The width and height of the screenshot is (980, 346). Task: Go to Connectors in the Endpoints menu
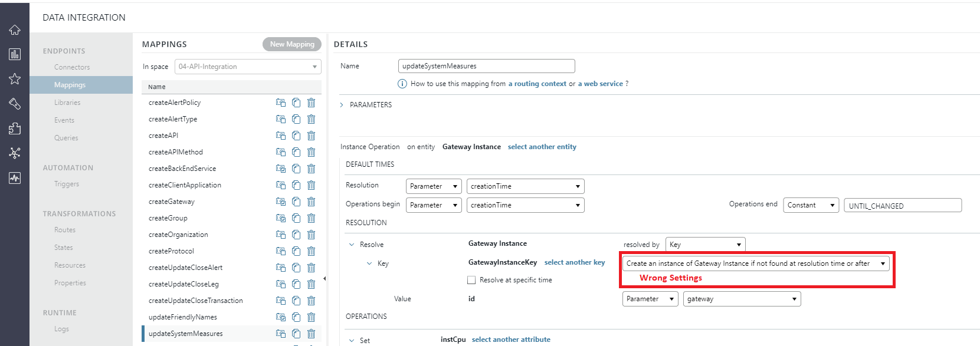pyautogui.click(x=72, y=67)
